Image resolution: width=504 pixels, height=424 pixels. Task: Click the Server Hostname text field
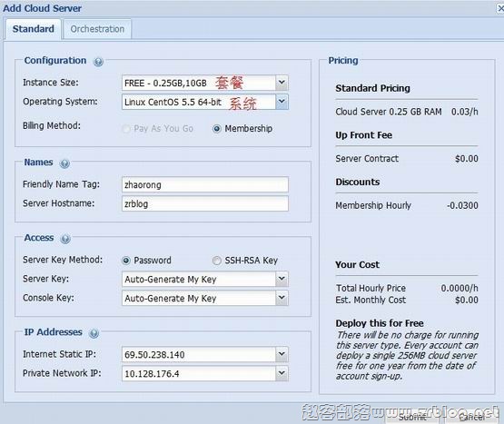tap(205, 203)
